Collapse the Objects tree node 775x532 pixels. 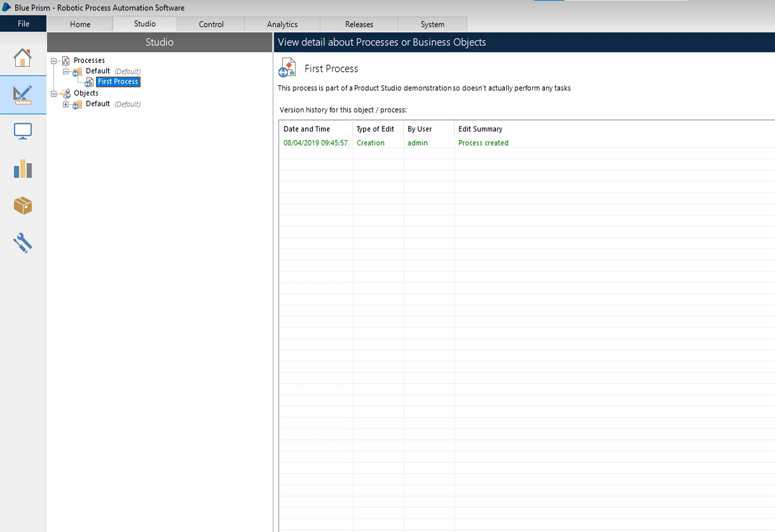(x=54, y=93)
